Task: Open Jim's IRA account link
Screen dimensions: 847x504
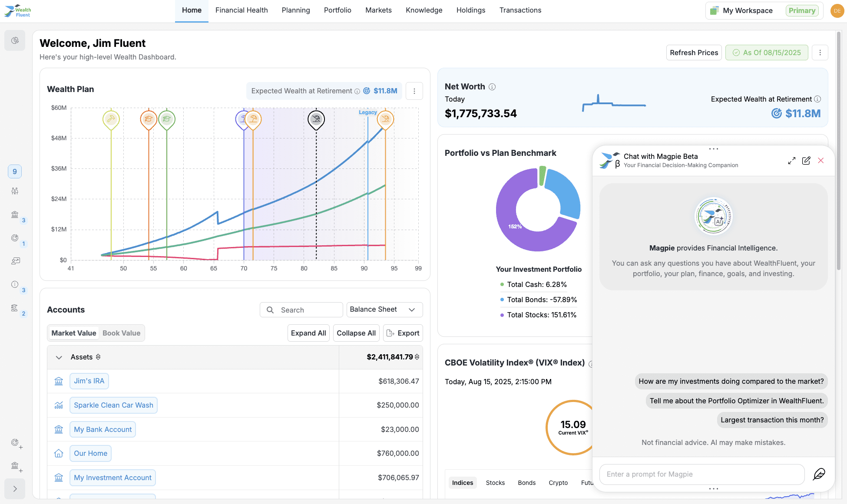Action: click(89, 381)
